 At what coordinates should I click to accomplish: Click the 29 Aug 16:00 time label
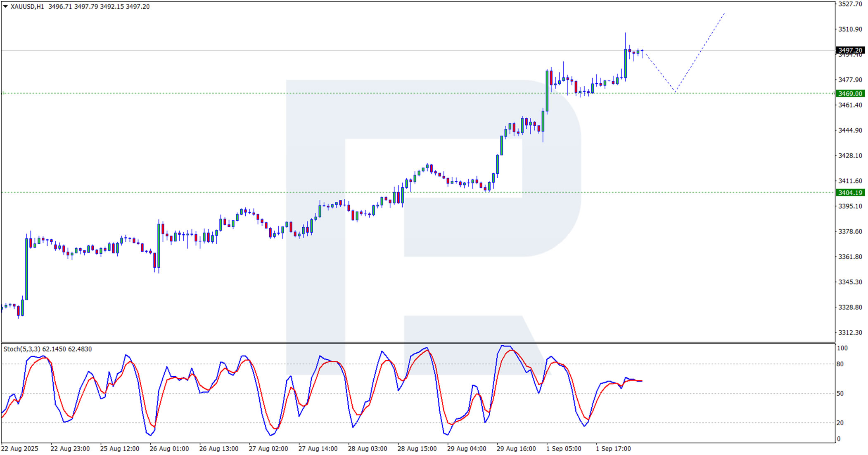click(516, 448)
